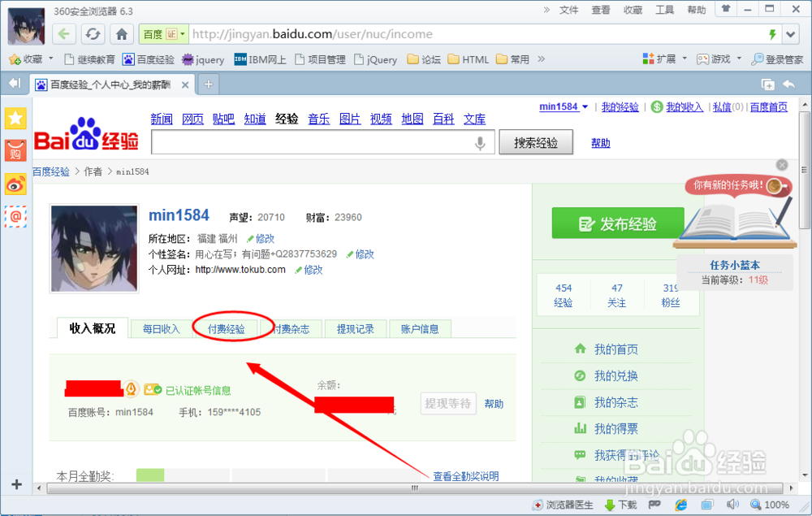The width and height of the screenshot is (812, 516).
Task: Click the skin shirt icon in title bar
Action: coord(726,9)
